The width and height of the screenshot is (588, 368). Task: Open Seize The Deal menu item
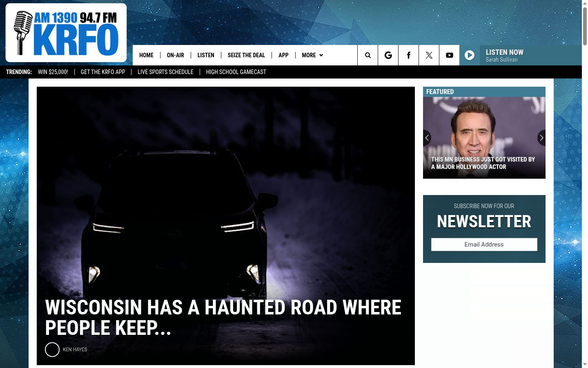point(246,55)
